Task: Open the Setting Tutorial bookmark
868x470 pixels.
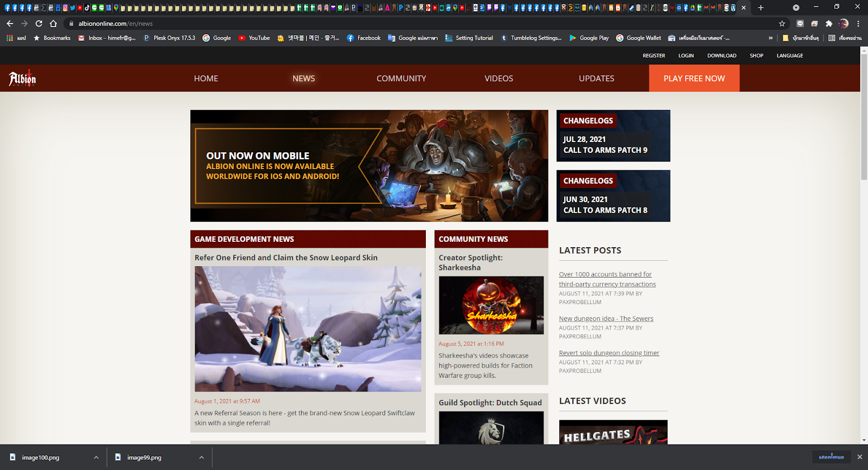Action: point(469,38)
